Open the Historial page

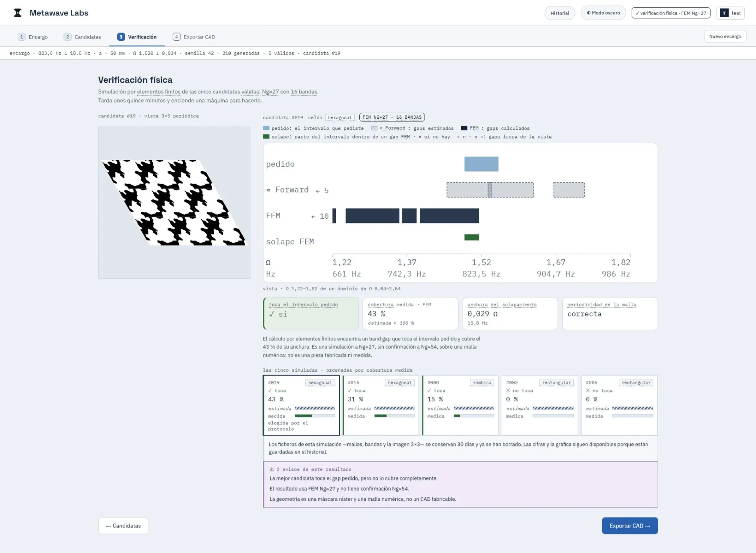[560, 13]
